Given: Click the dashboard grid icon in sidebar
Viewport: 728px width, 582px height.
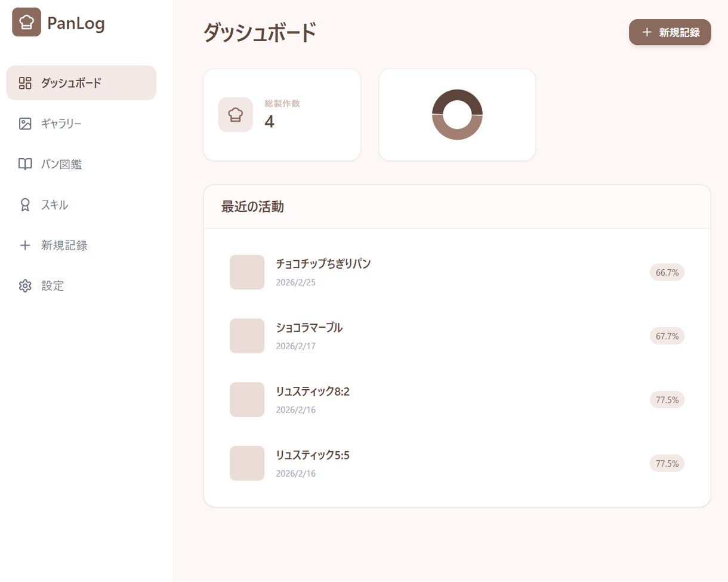Looking at the screenshot, I should coord(25,83).
